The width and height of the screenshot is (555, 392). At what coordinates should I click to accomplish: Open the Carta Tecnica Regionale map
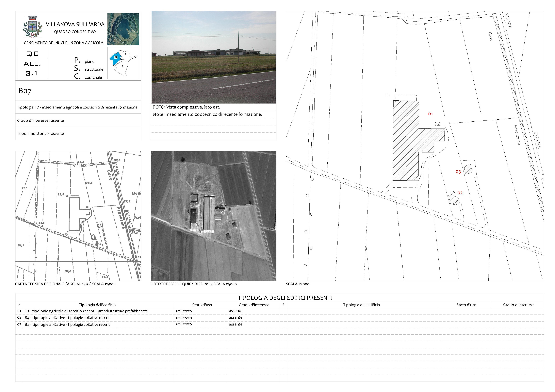pyautogui.click(x=78, y=216)
